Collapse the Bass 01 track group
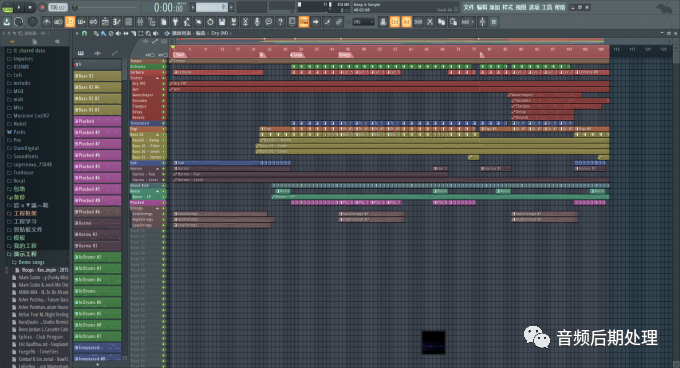Screen dimensions: 680x368 (x=157, y=135)
